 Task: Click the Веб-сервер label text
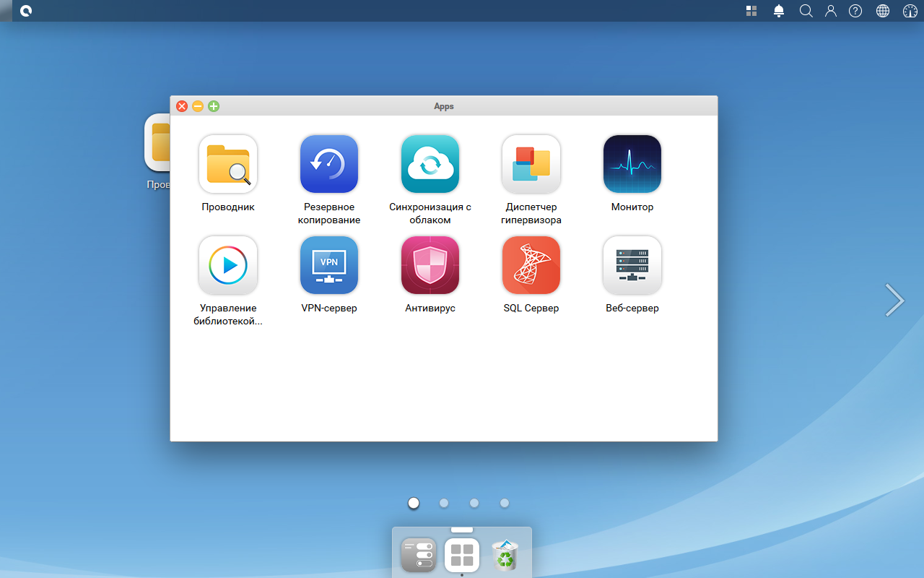tap(632, 308)
